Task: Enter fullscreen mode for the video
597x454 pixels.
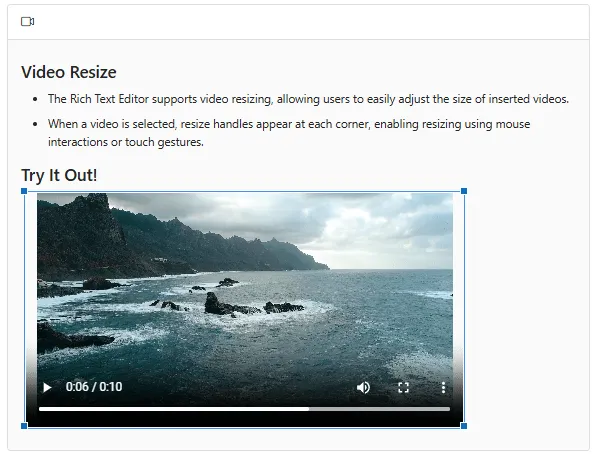Action: (403, 387)
